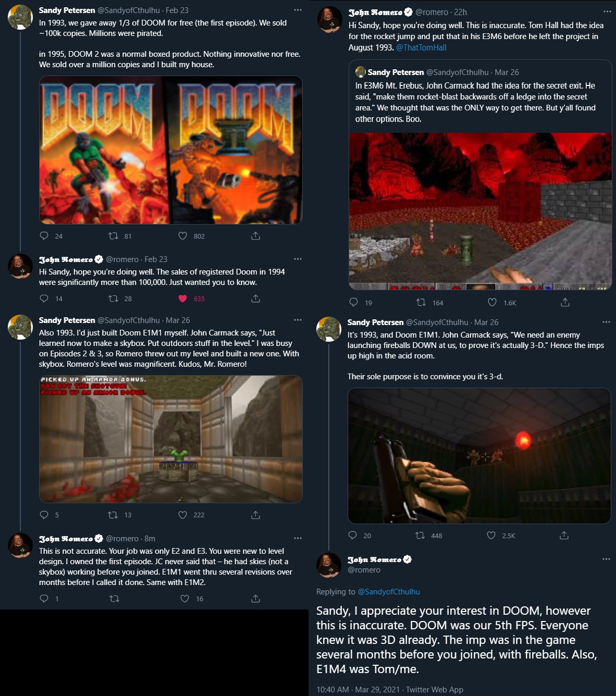Retweet the imp tweet showing 448 retweets
The image size is (616, 696).
(420, 536)
